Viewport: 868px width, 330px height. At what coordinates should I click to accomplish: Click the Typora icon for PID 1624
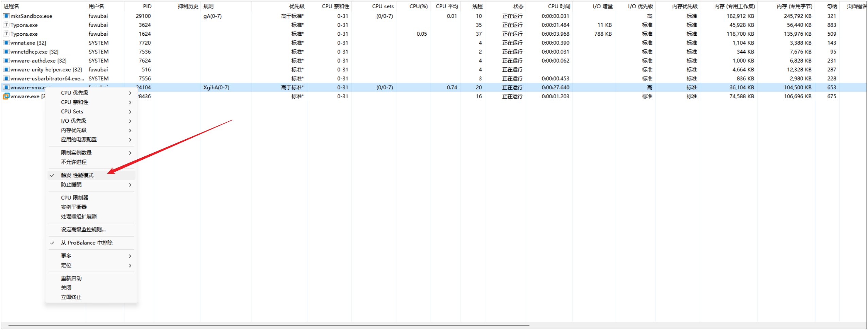tap(6, 34)
